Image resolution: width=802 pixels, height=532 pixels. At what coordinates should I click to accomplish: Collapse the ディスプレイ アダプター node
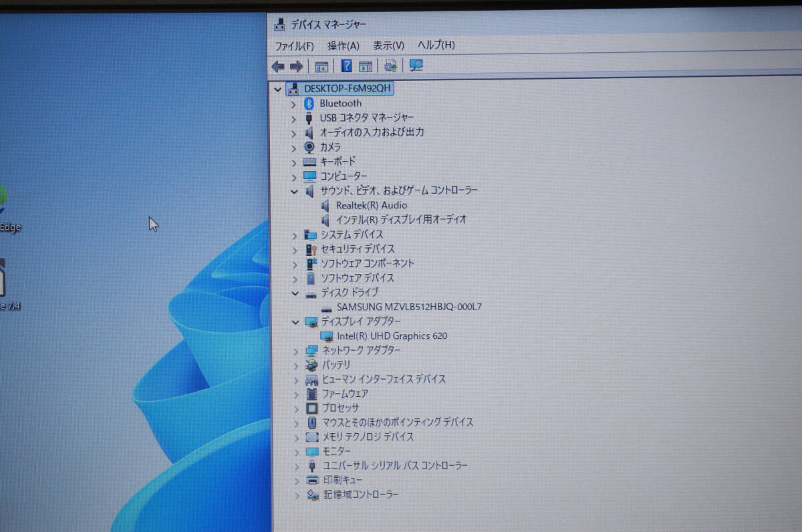point(295,321)
